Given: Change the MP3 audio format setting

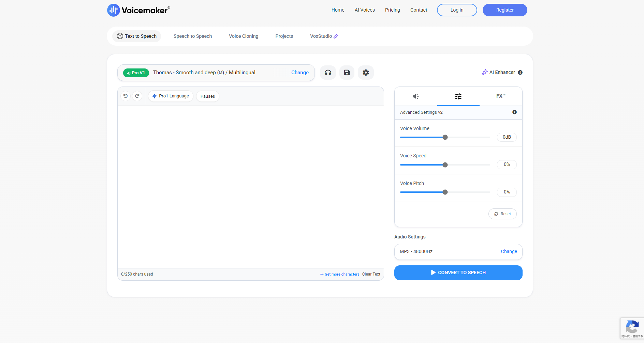Looking at the screenshot, I should pos(509,252).
